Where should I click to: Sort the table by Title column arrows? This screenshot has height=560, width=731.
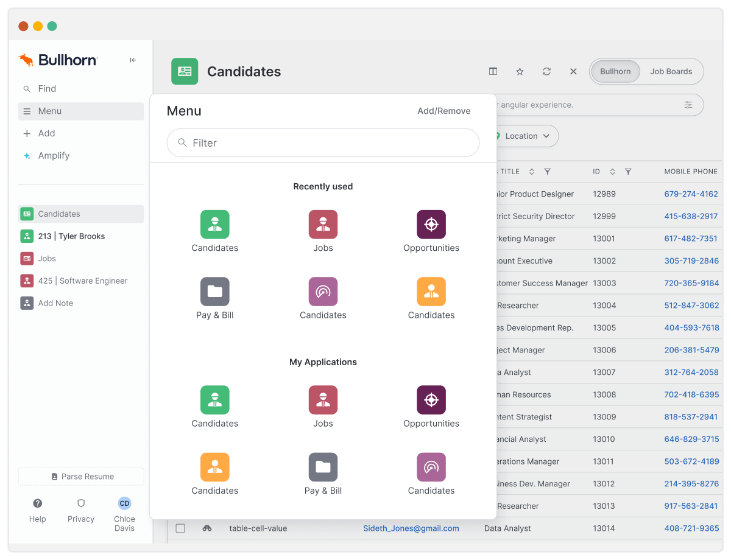pyautogui.click(x=532, y=172)
